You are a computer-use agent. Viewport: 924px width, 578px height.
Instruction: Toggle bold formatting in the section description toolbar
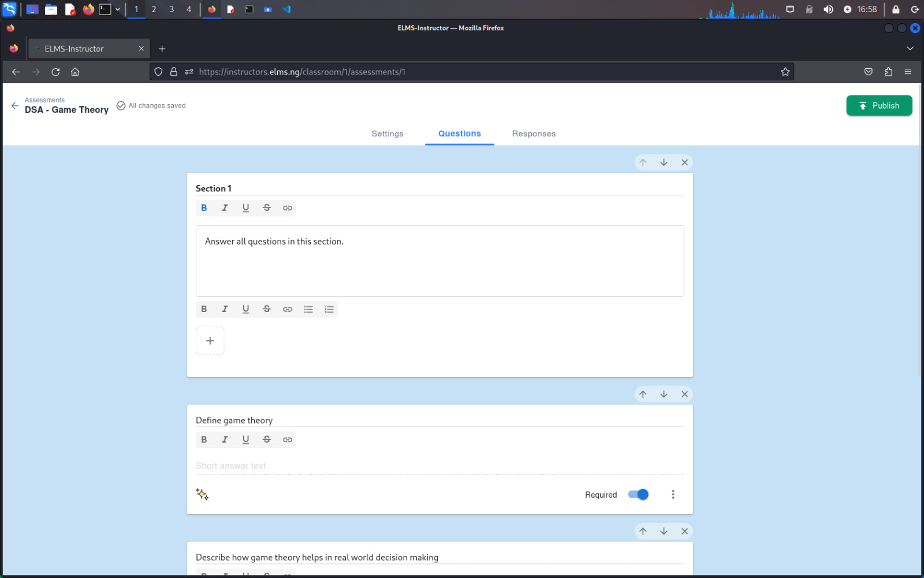point(204,309)
